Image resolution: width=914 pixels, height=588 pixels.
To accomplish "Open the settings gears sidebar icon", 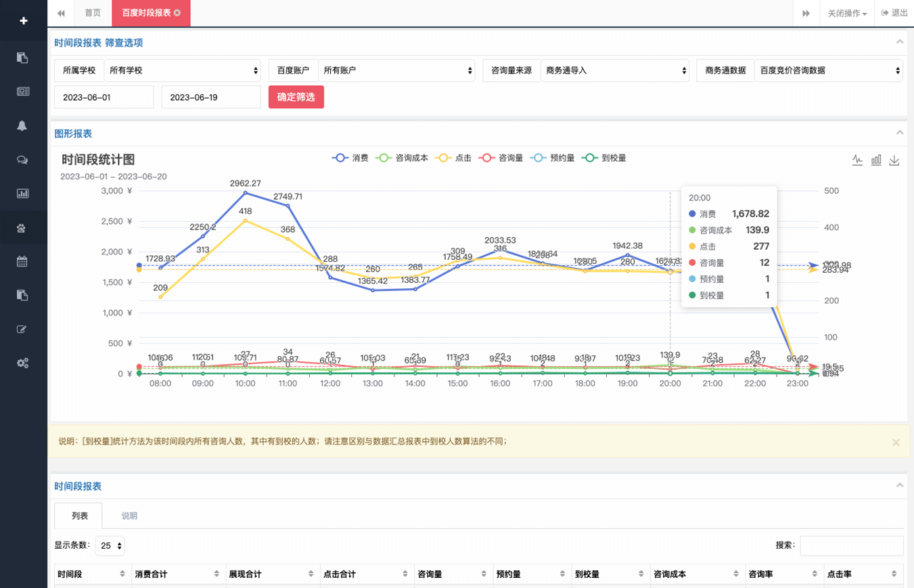I will pos(22,363).
